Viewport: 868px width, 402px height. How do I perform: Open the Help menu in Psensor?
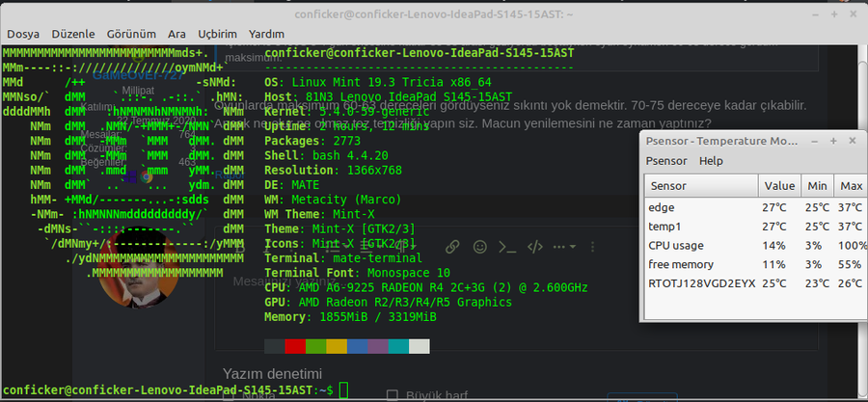click(711, 161)
